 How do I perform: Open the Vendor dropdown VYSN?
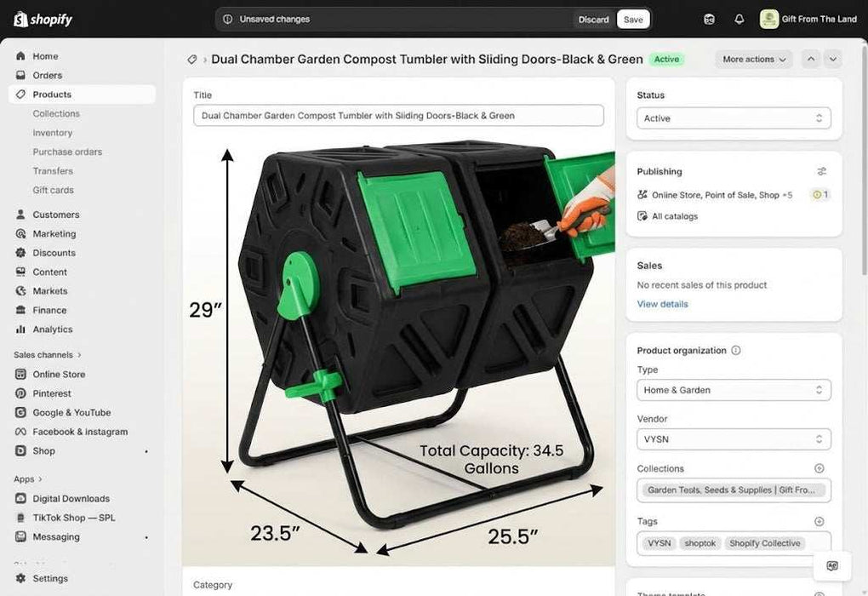coord(734,439)
